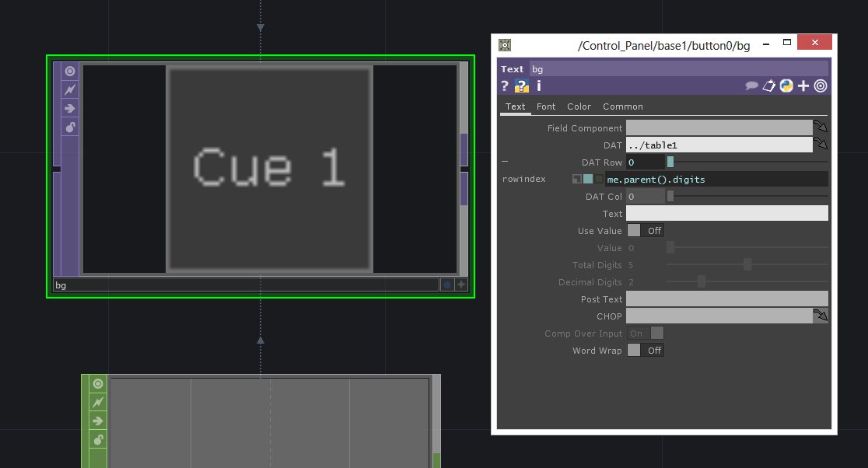Select expression mode for rowindex parameter
868x468 pixels.
pyautogui.click(x=587, y=180)
